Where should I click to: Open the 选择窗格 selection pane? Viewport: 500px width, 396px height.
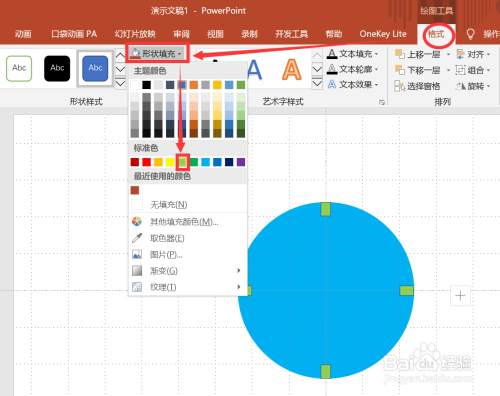coord(417,86)
